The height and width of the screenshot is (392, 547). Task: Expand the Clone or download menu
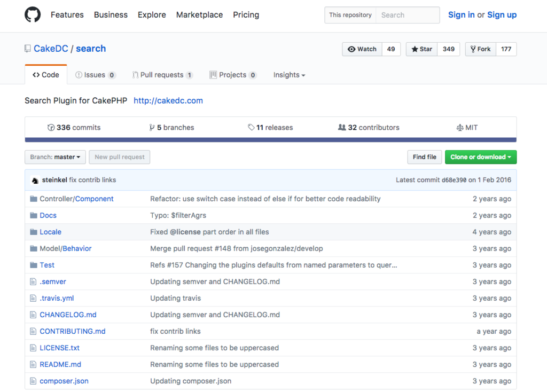(x=481, y=157)
